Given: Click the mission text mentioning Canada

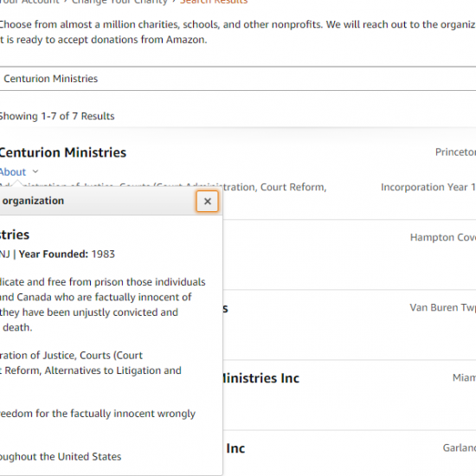Looking at the screenshot, I should pos(95,297).
